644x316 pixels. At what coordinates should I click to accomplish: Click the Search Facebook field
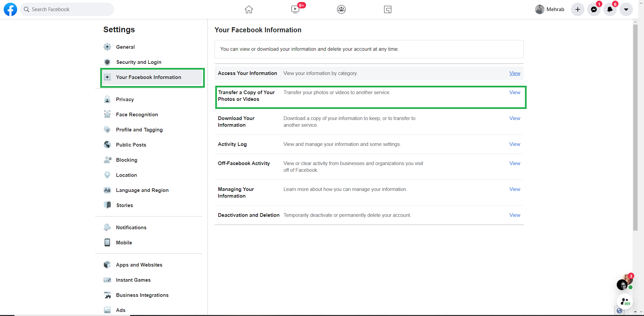click(x=67, y=9)
